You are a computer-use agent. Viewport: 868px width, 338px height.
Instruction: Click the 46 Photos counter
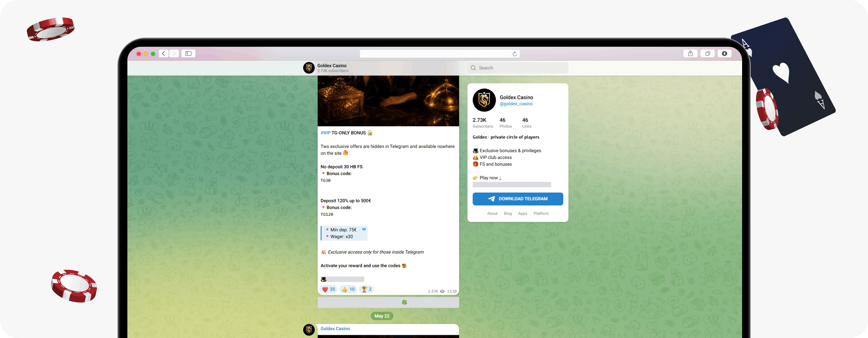(506, 123)
